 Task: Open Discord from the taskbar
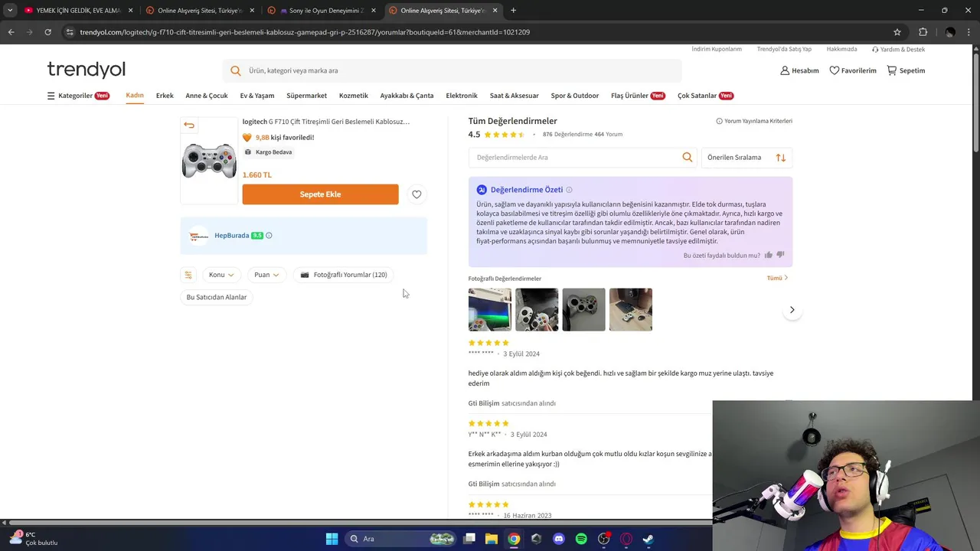point(558,539)
